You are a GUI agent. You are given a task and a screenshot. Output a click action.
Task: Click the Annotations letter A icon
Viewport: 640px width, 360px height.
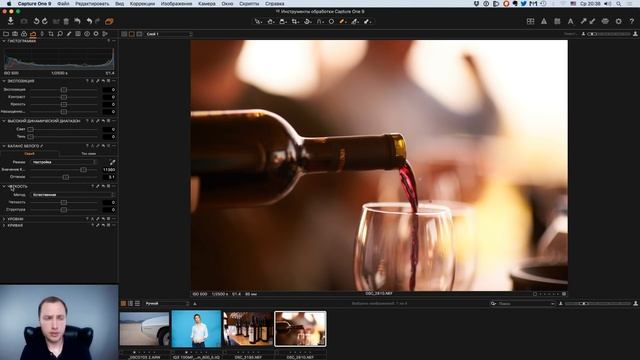[570, 21]
